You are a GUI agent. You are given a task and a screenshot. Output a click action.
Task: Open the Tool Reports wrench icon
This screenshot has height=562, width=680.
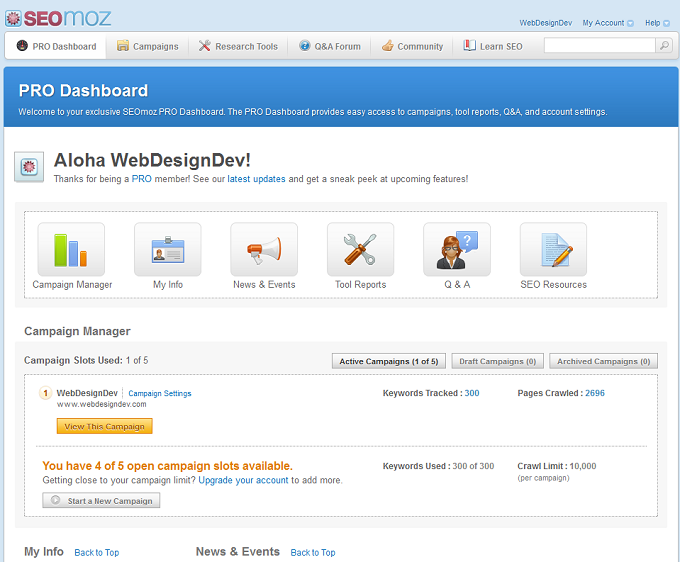(360, 249)
